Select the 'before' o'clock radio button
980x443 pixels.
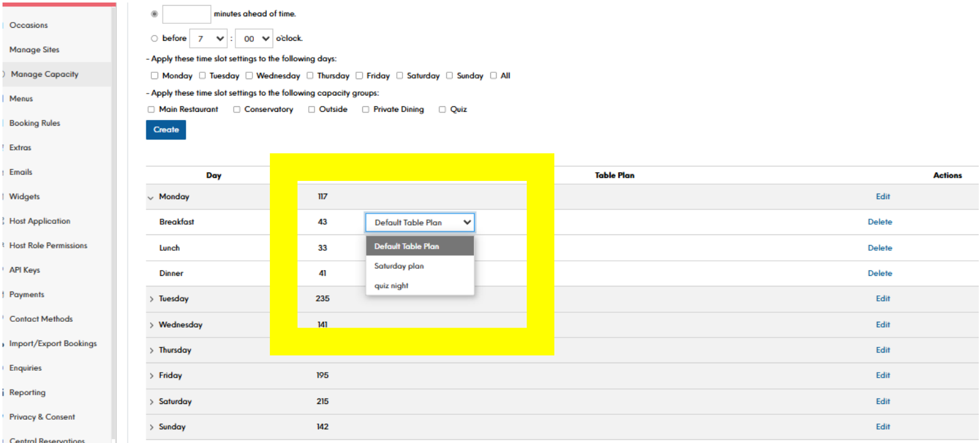[154, 38]
